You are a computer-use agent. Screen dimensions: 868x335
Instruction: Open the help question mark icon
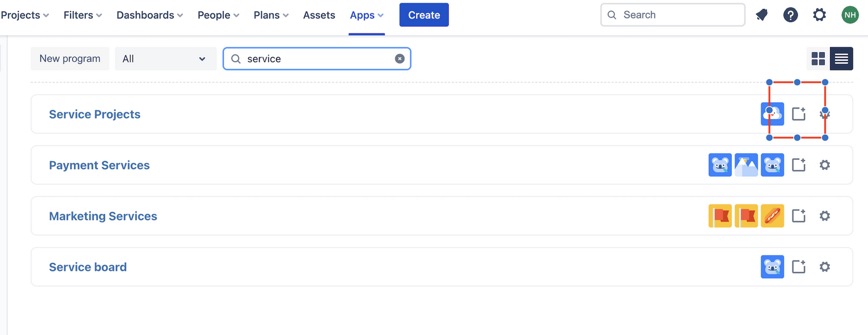point(790,15)
